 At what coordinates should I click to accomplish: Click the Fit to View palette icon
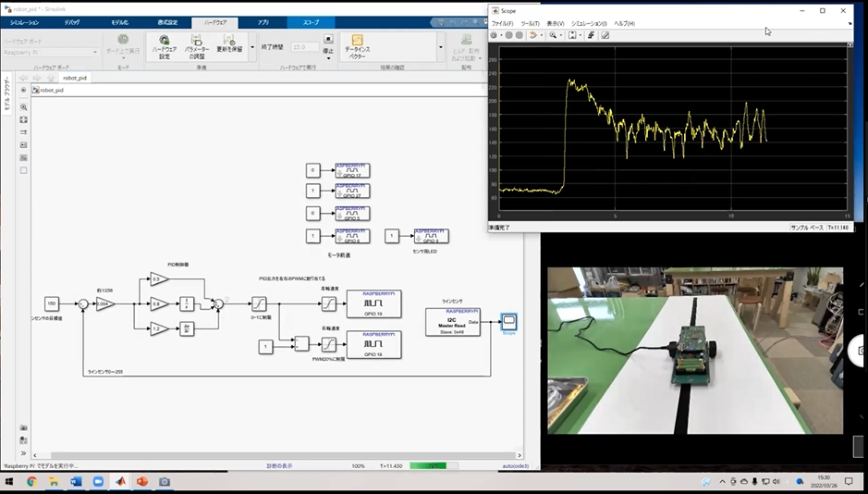[24, 120]
